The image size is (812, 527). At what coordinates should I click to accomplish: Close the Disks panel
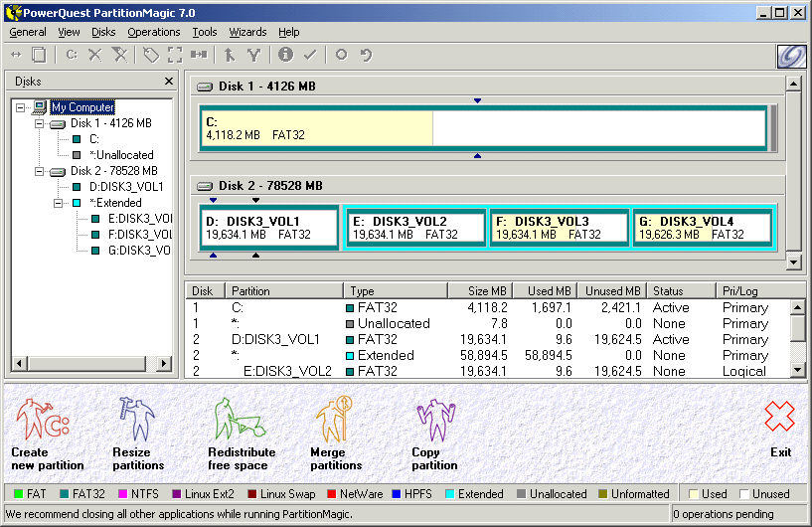[169, 82]
